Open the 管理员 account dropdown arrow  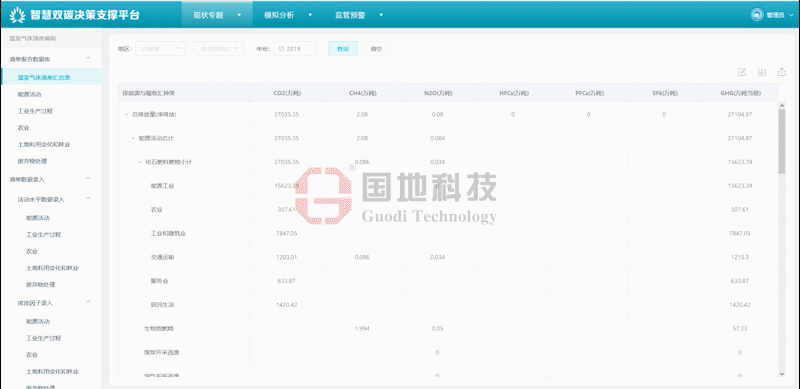(791, 15)
